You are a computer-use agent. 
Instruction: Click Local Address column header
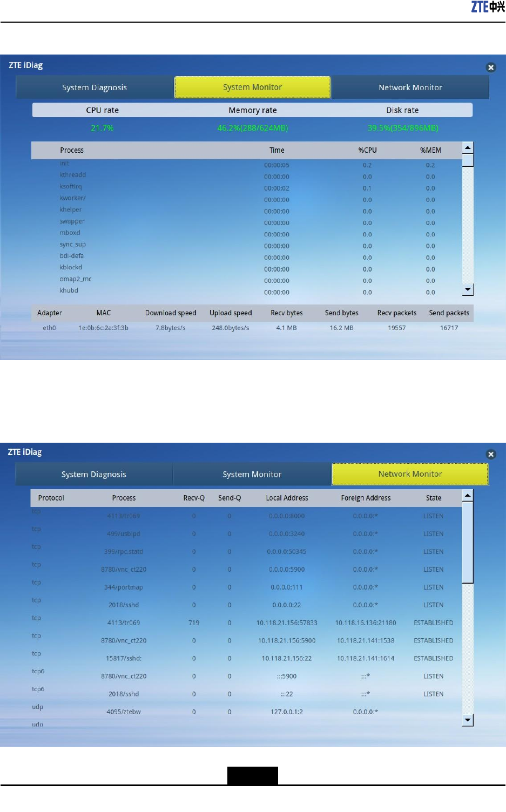(x=287, y=498)
